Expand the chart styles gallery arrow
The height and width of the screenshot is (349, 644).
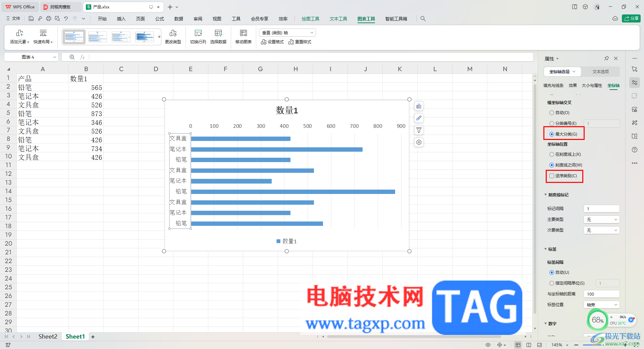pyautogui.click(x=159, y=37)
